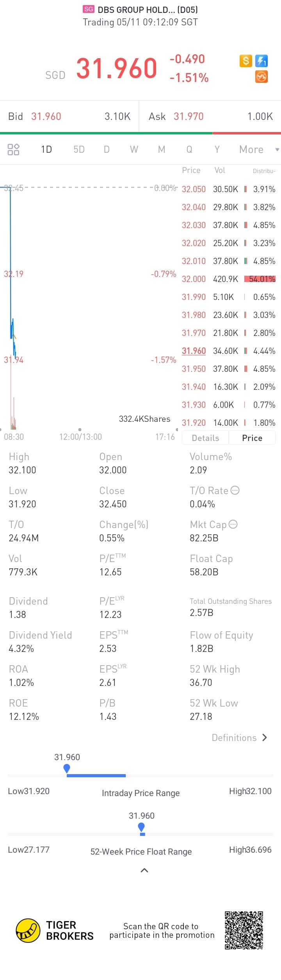Tap the T/O Rate info icon
This screenshot has width=281, height=980.
pyautogui.click(x=235, y=490)
